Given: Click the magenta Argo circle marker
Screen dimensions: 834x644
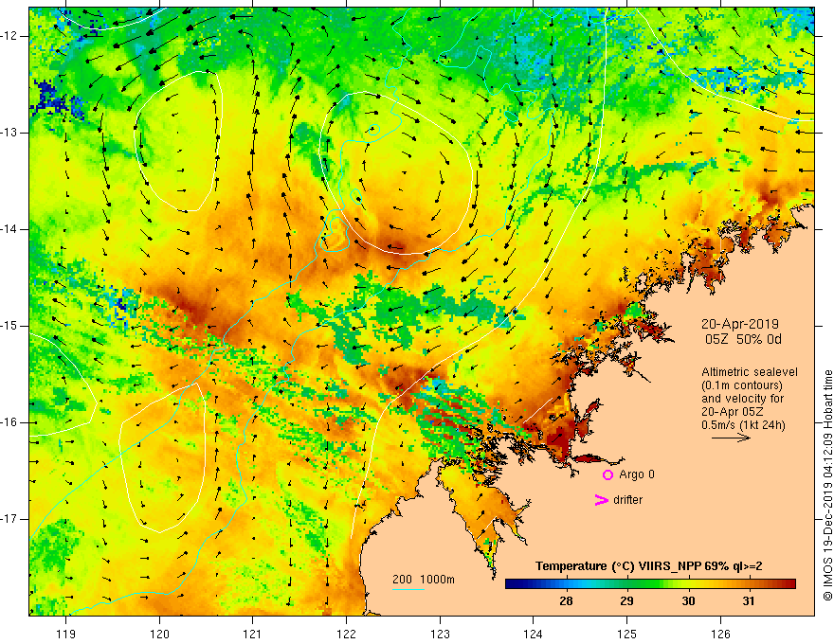Looking at the screenshot, I should 607,474.
